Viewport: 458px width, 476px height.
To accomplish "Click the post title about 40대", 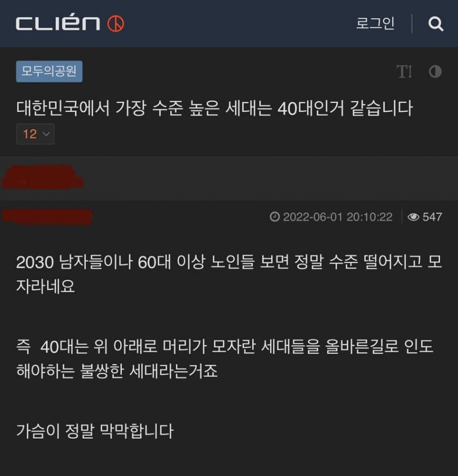I will (x=214, y=108).
